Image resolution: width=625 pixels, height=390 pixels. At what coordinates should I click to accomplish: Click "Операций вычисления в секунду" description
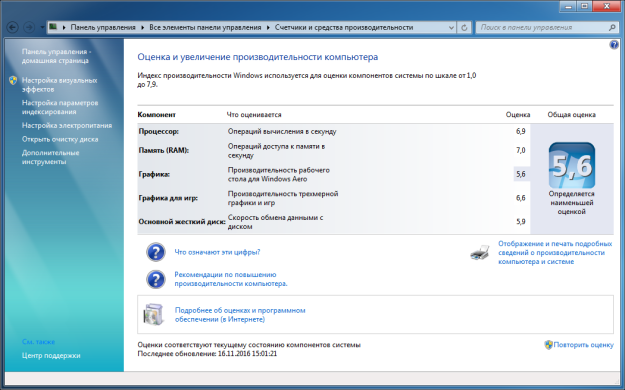pos(282,131)
